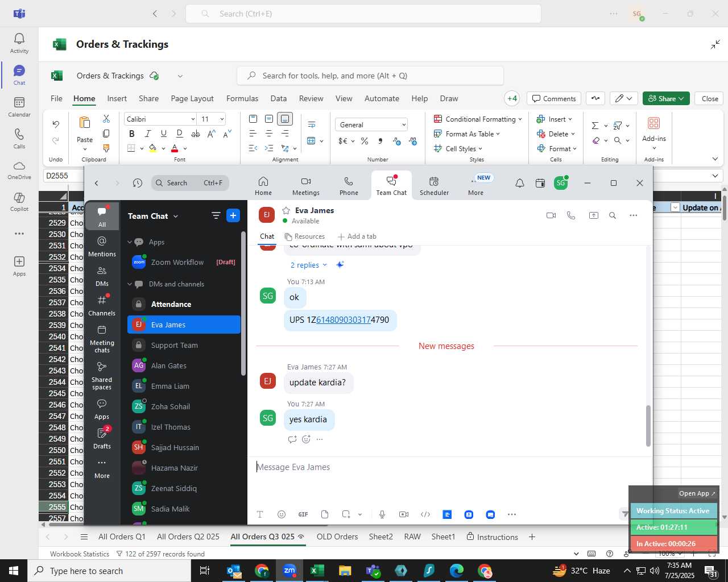Click the Comments button in Excel
Viewport: 728px width, 582px height.
pyautogui.click(x=554, y=98)
